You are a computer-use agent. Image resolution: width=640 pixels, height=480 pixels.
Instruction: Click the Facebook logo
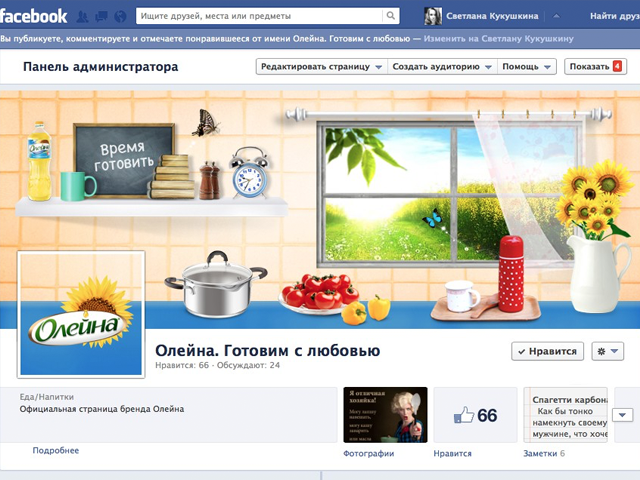[33, 16]
